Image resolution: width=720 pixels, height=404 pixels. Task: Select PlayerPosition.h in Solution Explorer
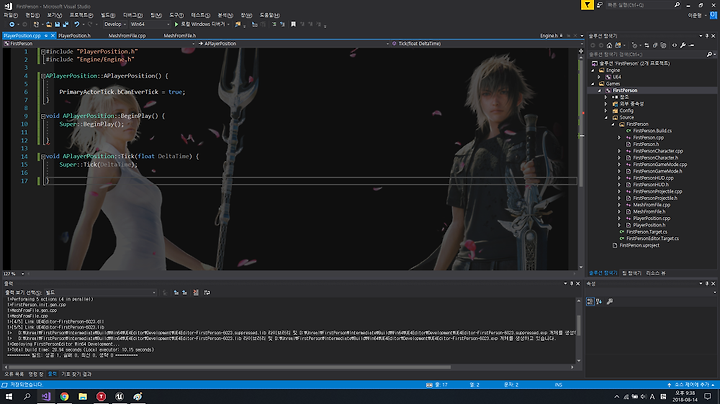[649, 225]
